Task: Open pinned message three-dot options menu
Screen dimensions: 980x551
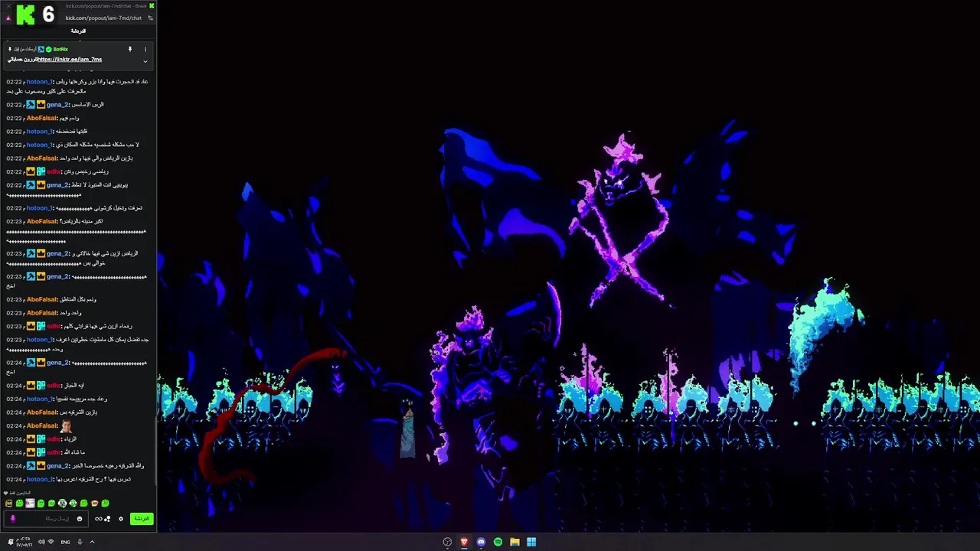Action: 145,50
